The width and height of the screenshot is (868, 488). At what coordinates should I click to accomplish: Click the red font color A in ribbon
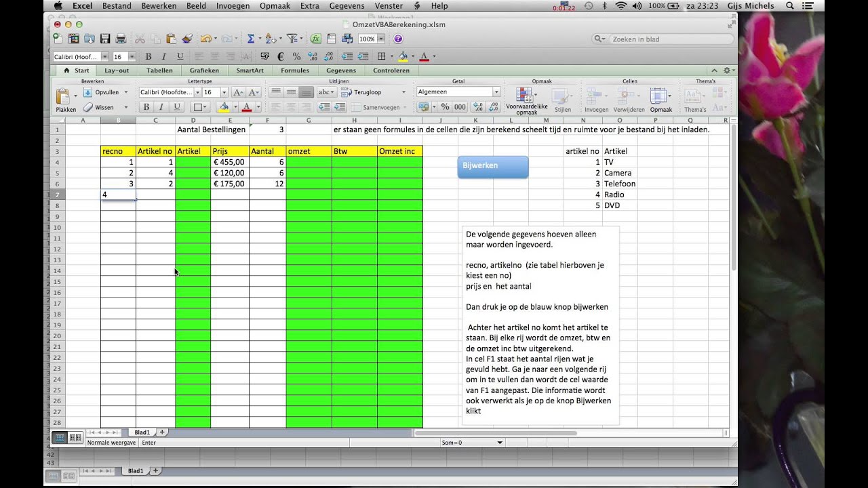[246, 106]
